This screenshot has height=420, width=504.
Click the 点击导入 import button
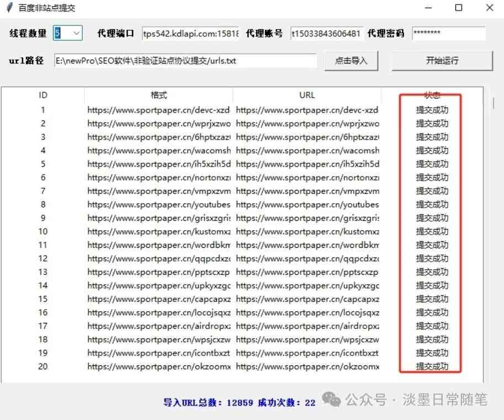351,60
